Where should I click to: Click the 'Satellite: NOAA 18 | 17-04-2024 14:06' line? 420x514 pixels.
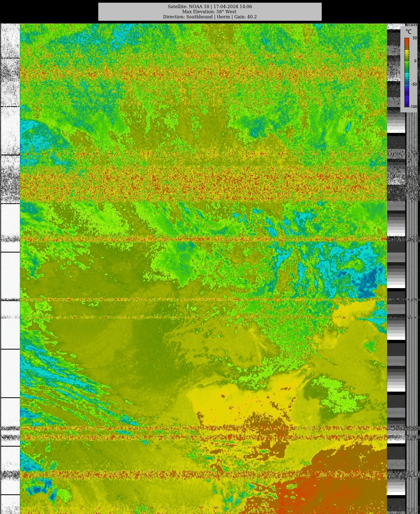[210, 6]
